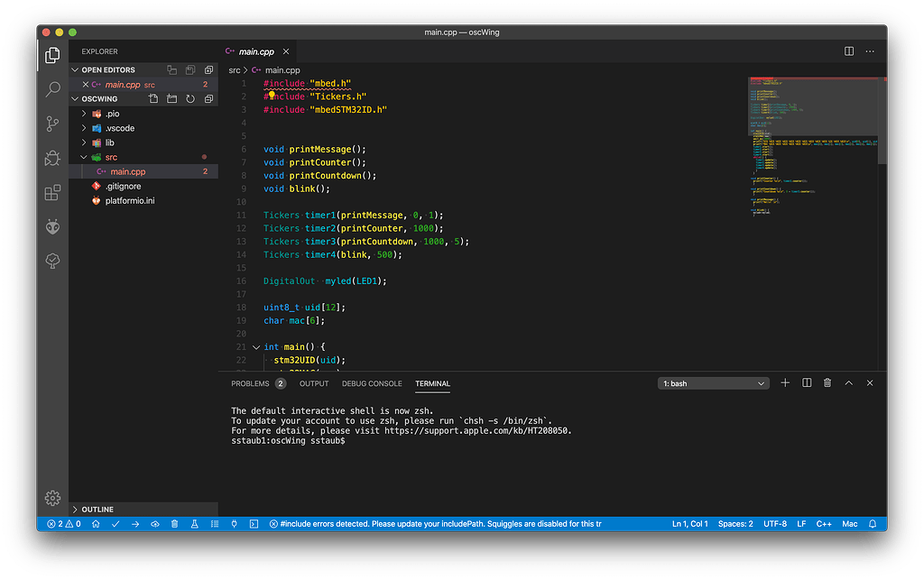Switch to the OUTPUT tab
The width and height of the screenshot is (924, 579).
point(313,382)
